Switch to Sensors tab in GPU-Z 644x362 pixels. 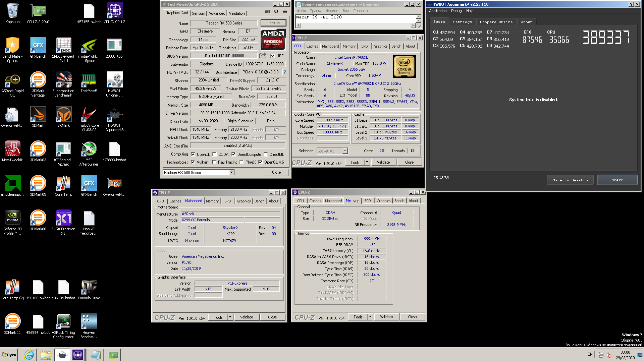tap(198, 13)
